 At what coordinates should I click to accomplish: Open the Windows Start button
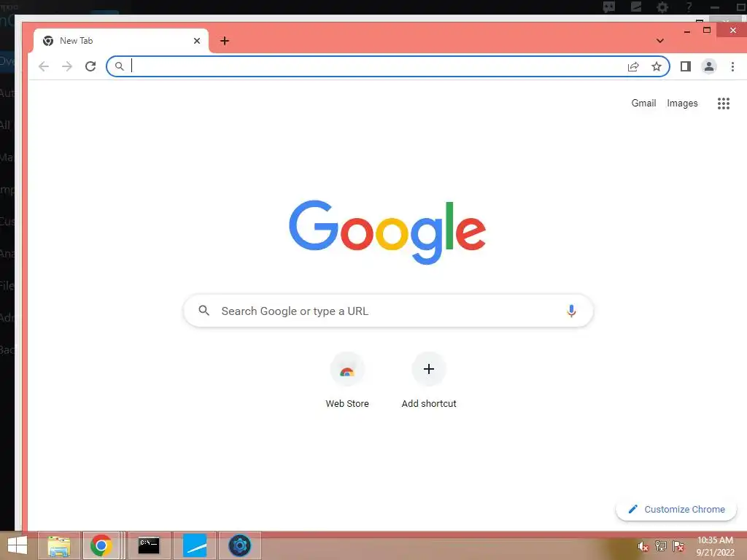18,545
